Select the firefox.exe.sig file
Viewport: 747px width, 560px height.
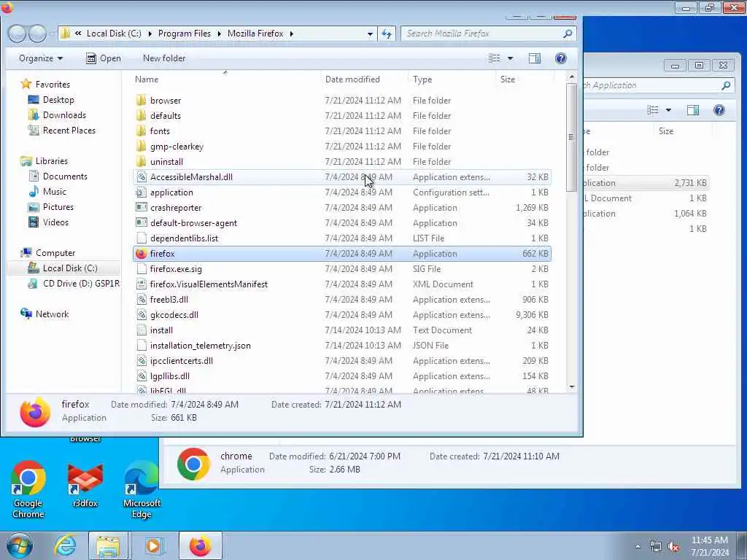[x=176, y=269]
